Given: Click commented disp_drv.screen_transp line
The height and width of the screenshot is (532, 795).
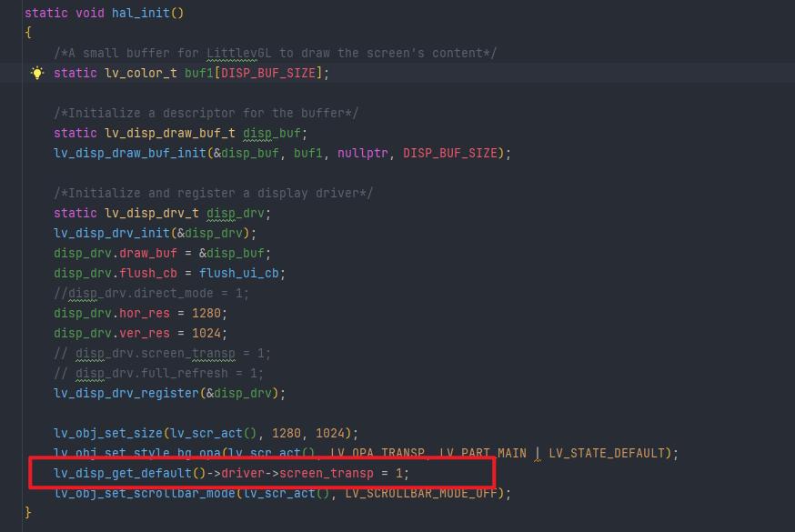Looking at the screenshot, I should click(162, 353).
